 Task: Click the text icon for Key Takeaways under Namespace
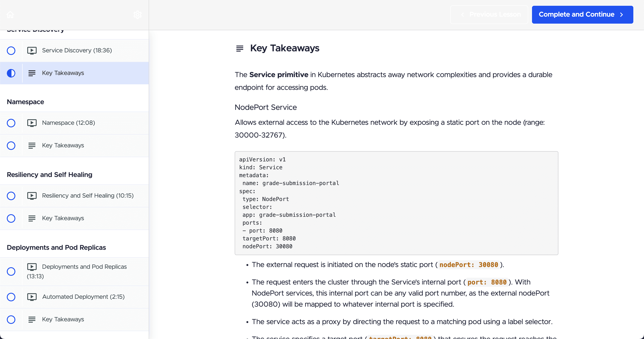(32, 145)
